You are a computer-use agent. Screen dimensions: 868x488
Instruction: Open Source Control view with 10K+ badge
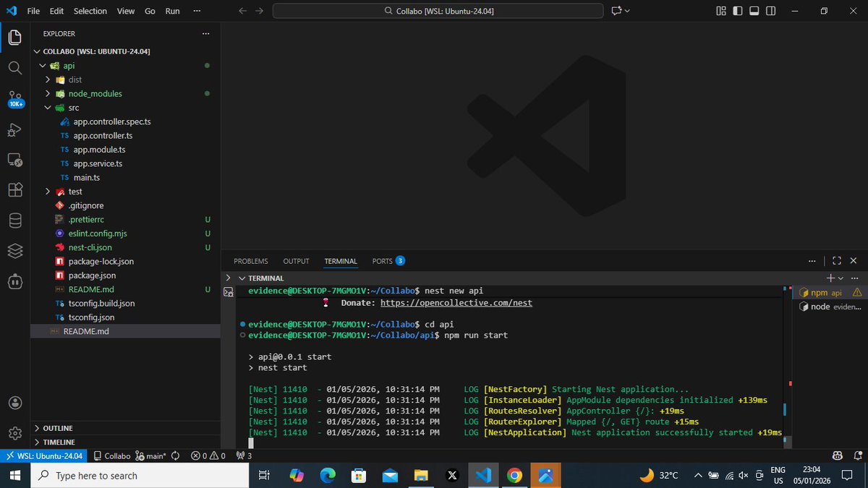[15, 98]
